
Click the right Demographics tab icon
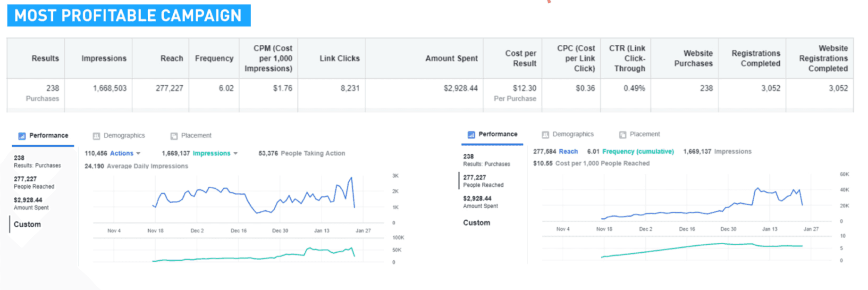click(x=545, y=134)
